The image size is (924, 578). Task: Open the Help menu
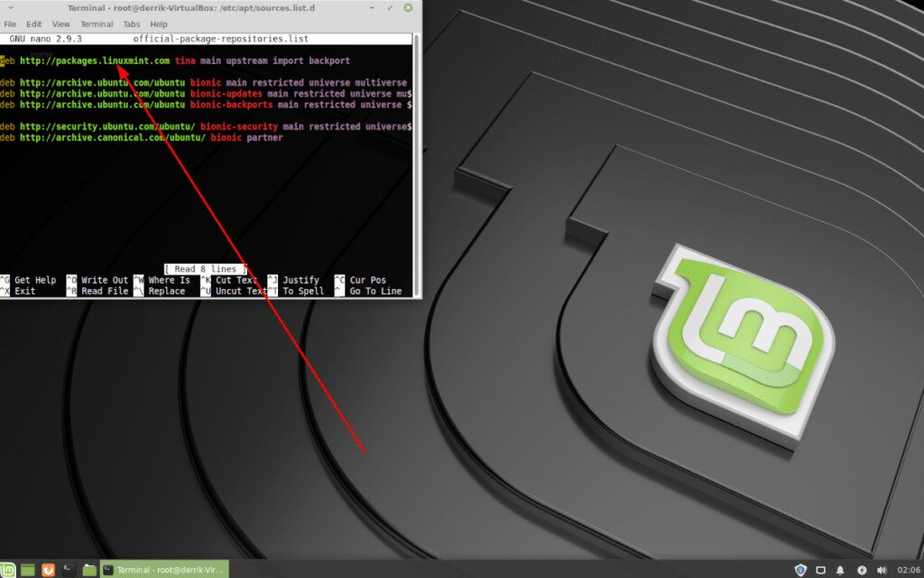tap(159, 23)
